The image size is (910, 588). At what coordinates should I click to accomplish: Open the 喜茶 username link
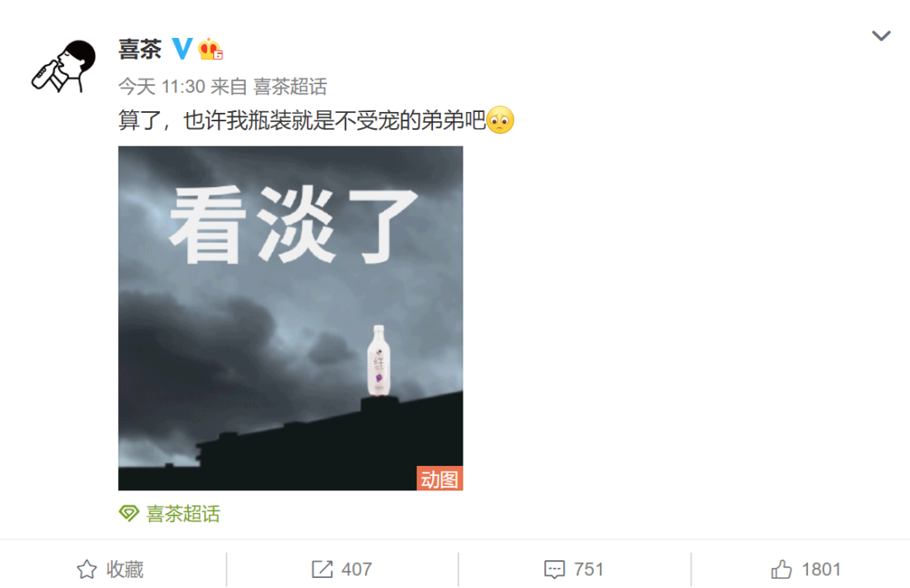[x=140, y=50]
